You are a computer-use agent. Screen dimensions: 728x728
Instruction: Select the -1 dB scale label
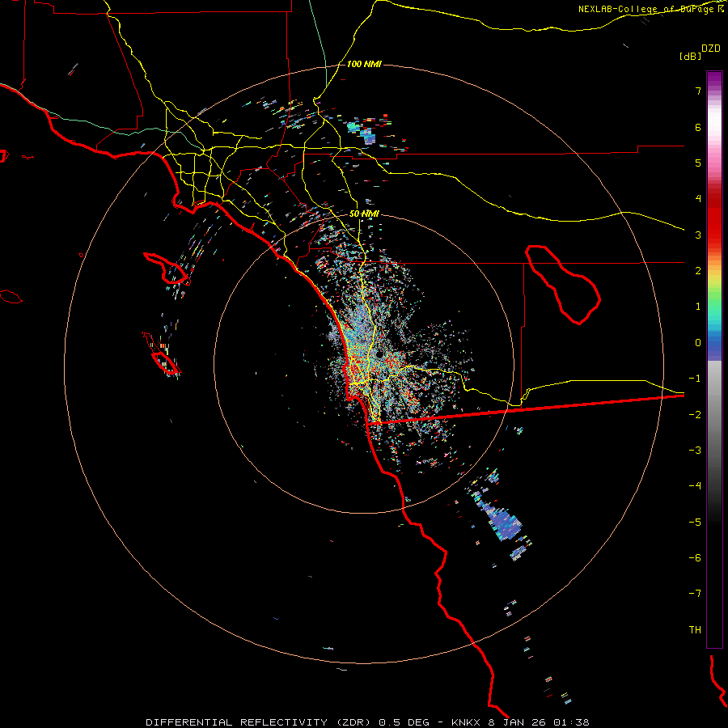point(695,379)
